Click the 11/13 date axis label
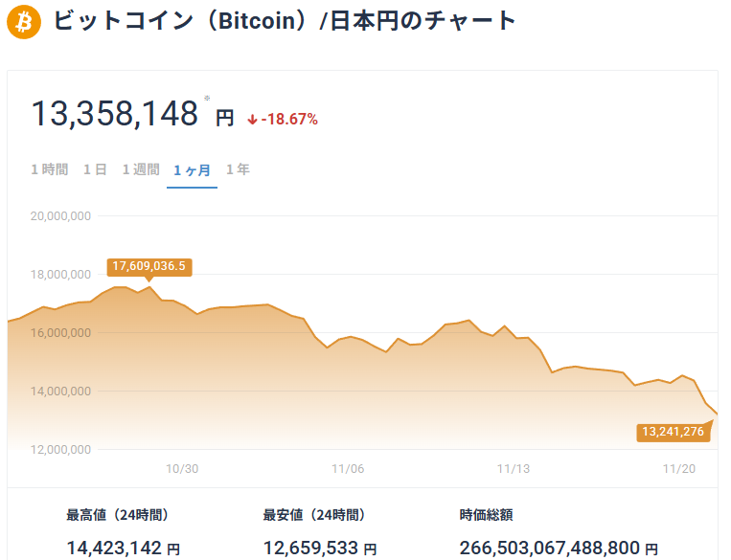Screen dimensions: 731x560 click(x=514, y=468)
